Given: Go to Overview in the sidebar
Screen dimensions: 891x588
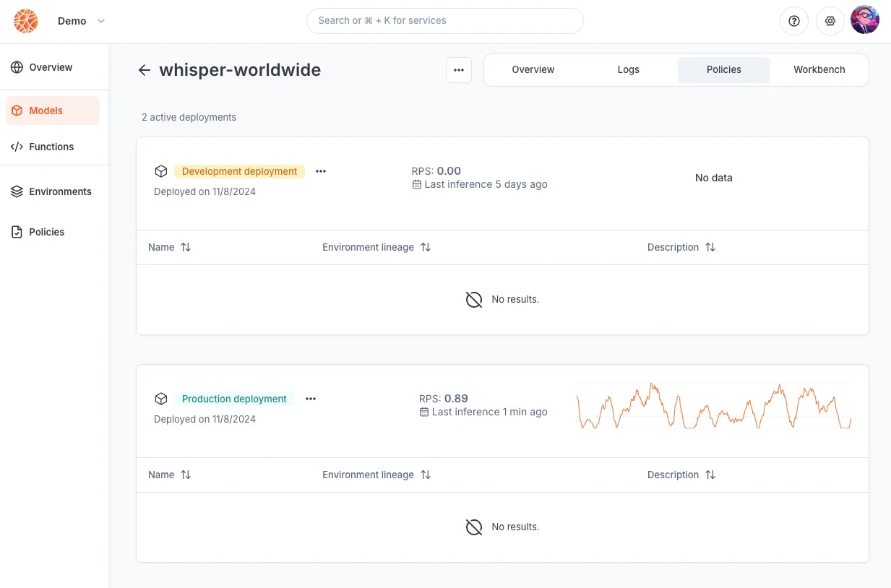Looking at the screenshot, I should pyautogui.click(x=52, y=67).
